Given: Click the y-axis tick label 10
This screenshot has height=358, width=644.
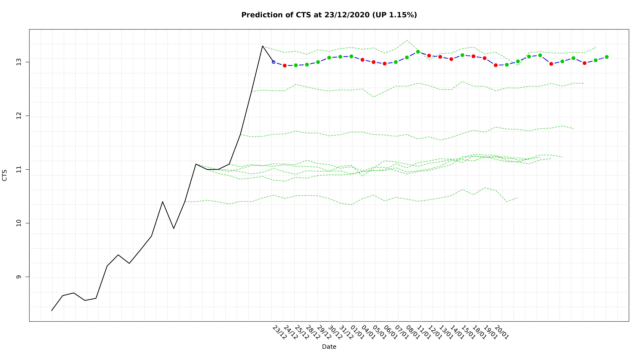Looking at the screenshot, I should (19, 223).
